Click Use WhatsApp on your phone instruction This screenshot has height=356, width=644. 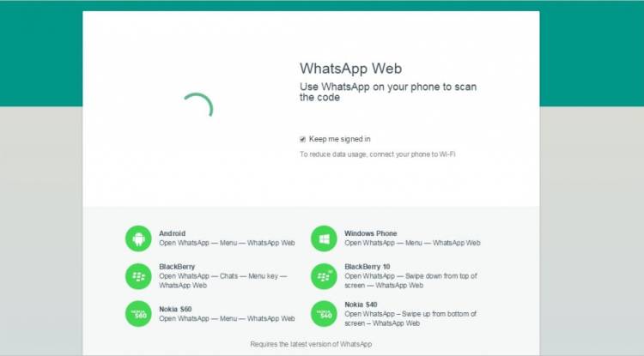point(388,92)
